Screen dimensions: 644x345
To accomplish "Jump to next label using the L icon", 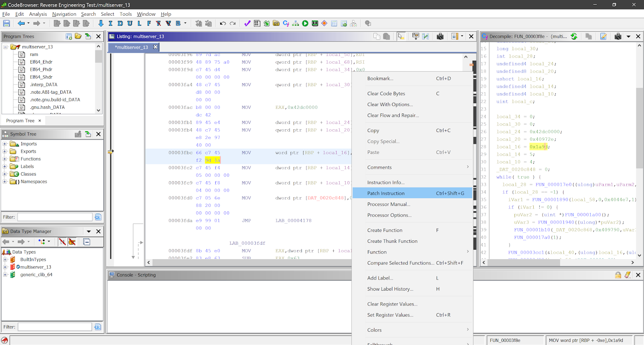I will 139,23.
